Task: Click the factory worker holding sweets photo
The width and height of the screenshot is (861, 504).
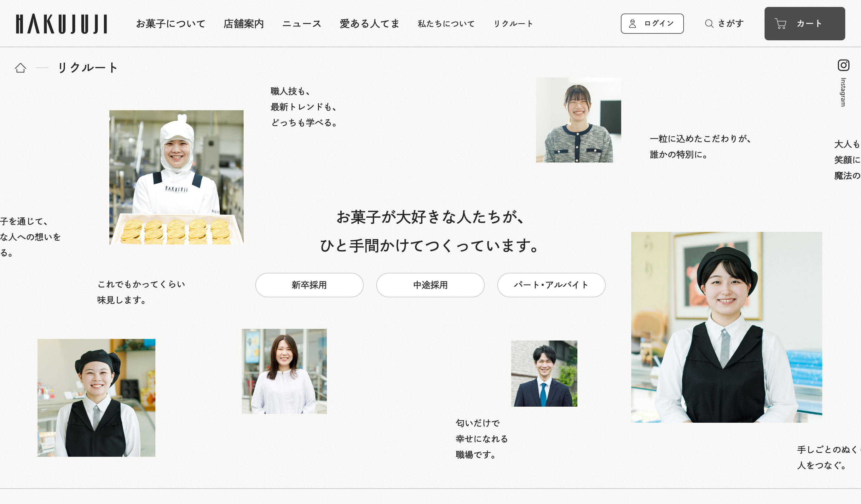Action: 176,177
